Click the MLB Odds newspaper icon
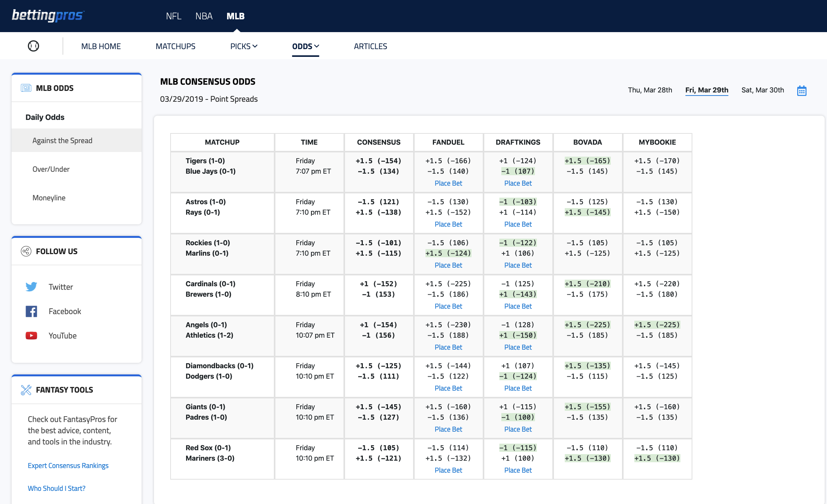 (26, 88)
